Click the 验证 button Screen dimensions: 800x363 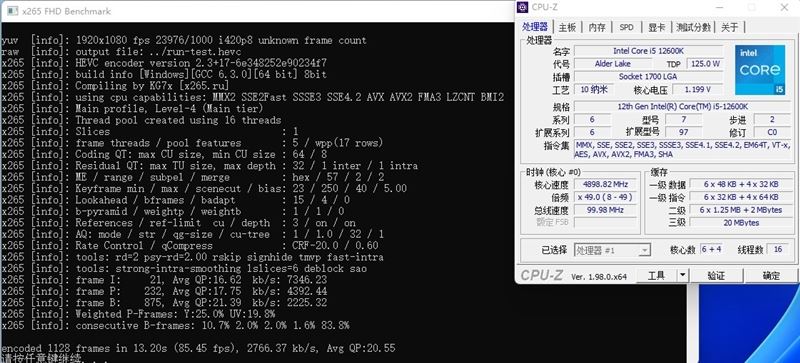click(716, 276)
